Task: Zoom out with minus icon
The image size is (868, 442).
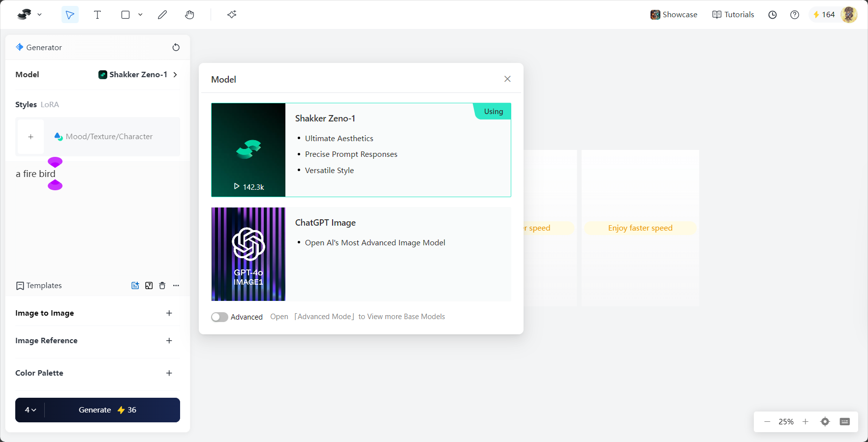Action: tap(767, 422)
